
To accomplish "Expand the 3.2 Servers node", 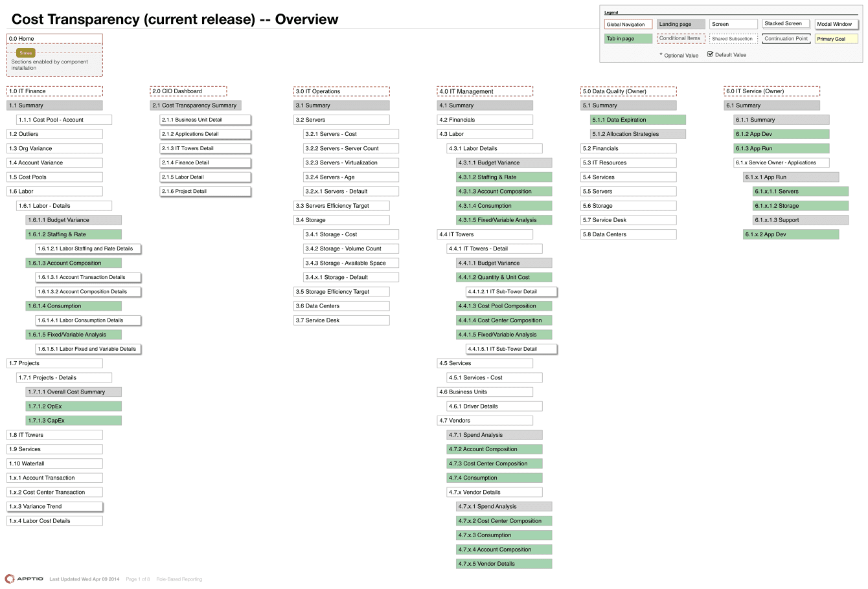I will 341,120.
